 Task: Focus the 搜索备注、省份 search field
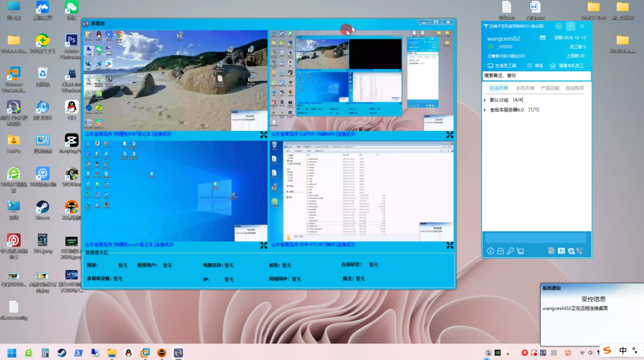pos(536,76)
